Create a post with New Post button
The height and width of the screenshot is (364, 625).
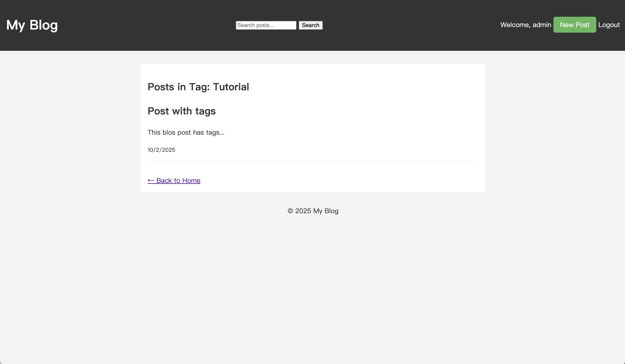point(574,25)
